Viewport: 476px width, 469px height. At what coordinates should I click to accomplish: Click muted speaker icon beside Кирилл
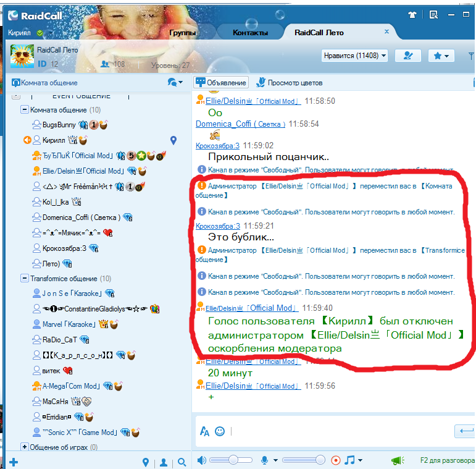27,140
